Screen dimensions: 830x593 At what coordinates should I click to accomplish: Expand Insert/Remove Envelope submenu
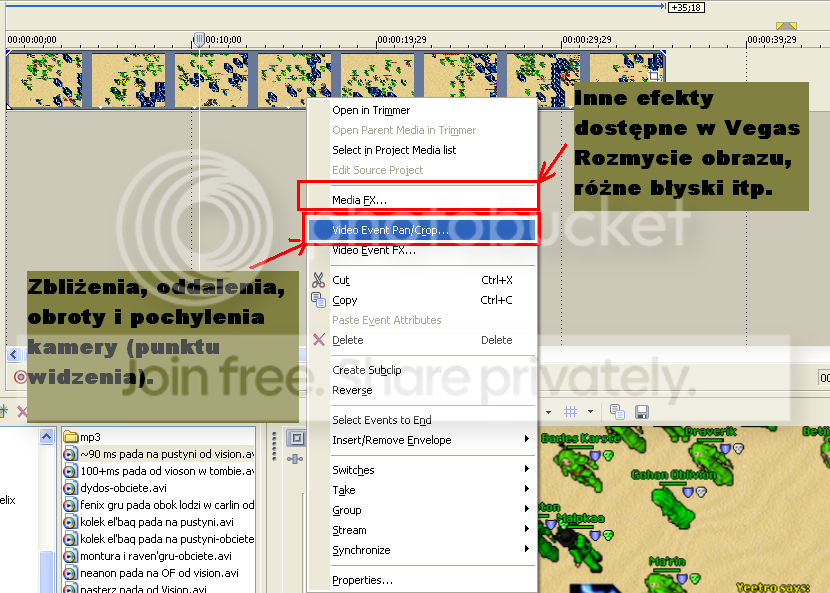point(422,440)
